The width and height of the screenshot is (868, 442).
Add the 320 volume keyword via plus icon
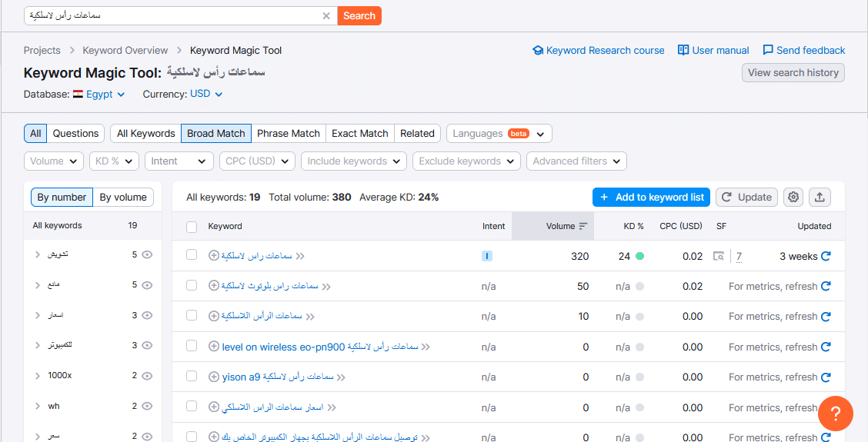[x=214, y=255]
